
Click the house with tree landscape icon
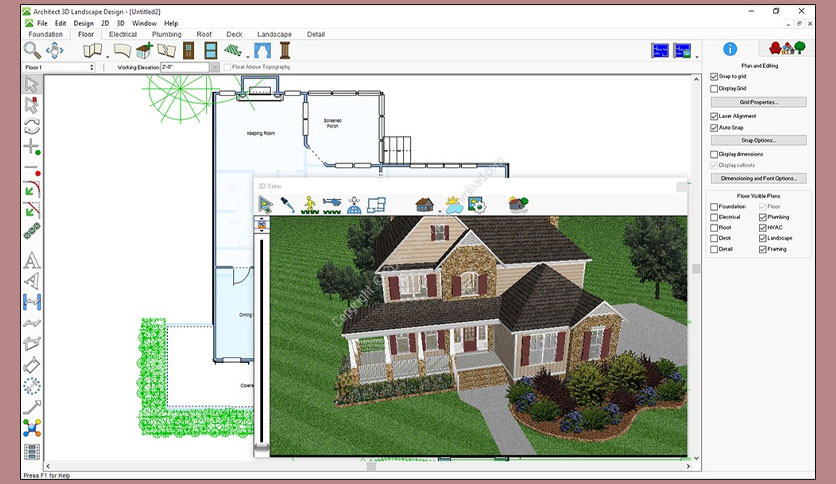tap(518, 205)
